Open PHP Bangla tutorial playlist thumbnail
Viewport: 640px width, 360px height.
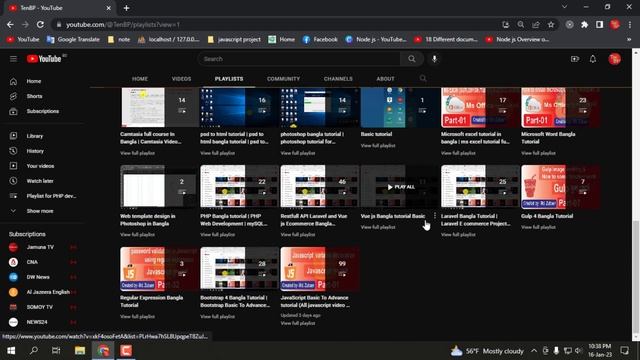[240, 187]
